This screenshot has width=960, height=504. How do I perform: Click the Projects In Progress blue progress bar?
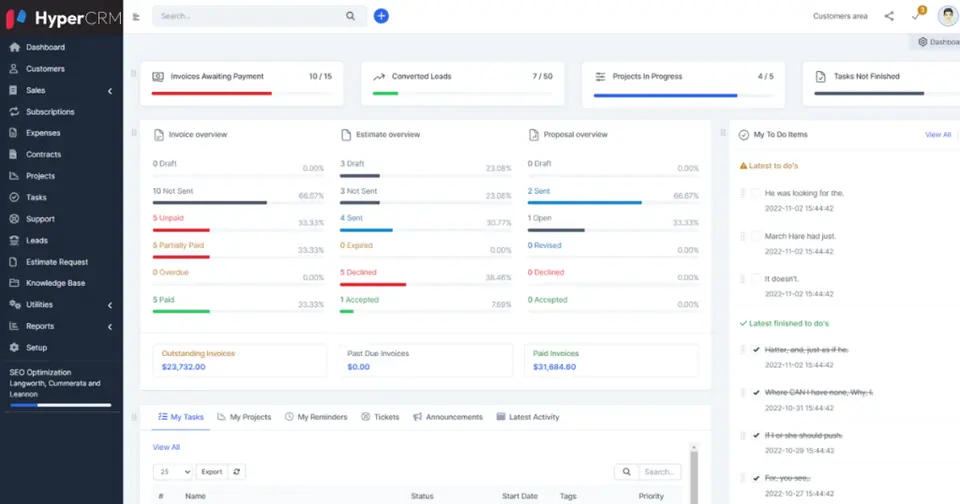pos(665,96)
